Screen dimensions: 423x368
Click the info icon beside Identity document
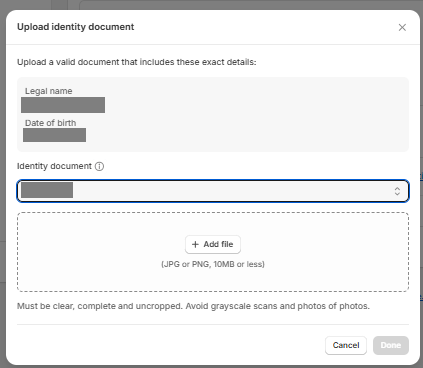pyautogui.click(x=99, y=166)
